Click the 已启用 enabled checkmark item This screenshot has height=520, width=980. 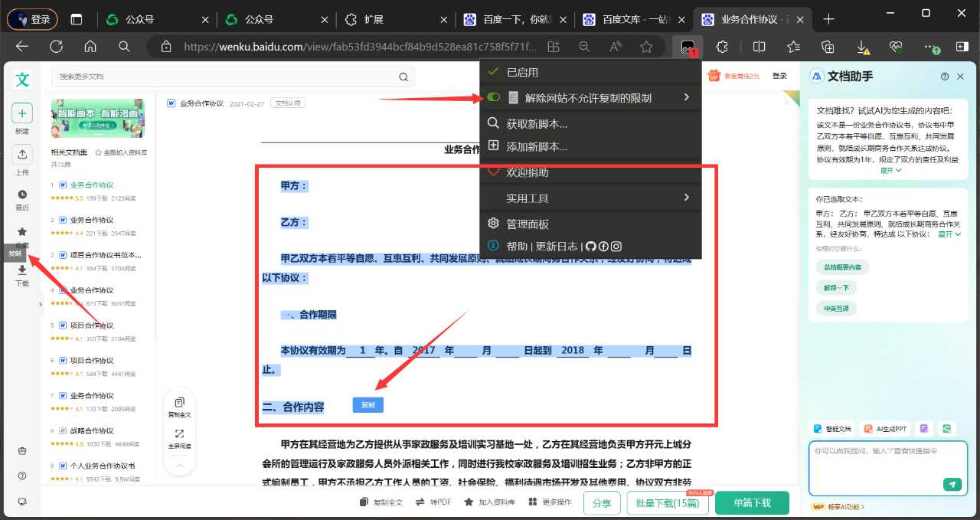tap(590, 72)
